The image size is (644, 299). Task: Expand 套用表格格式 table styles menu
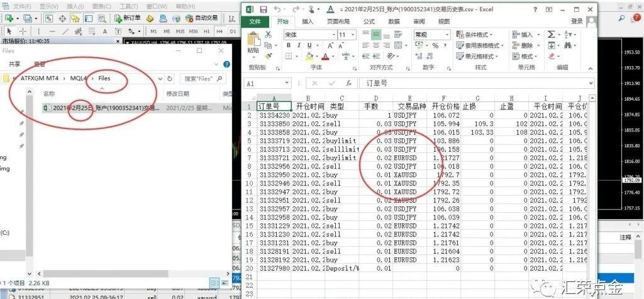click(x=480, y=46)
